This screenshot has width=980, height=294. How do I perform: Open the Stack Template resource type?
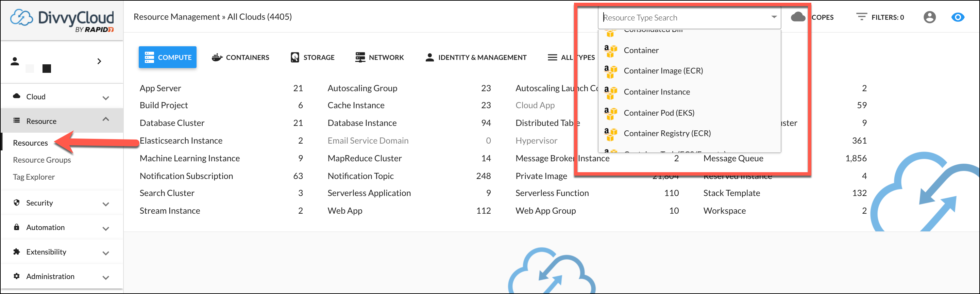coord(731,193)
